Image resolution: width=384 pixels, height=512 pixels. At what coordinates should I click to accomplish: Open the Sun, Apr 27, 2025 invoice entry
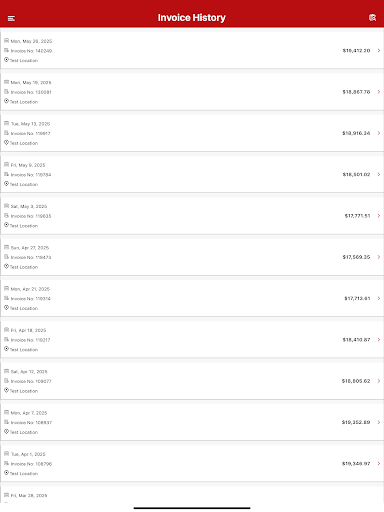[x=192, y=257]
